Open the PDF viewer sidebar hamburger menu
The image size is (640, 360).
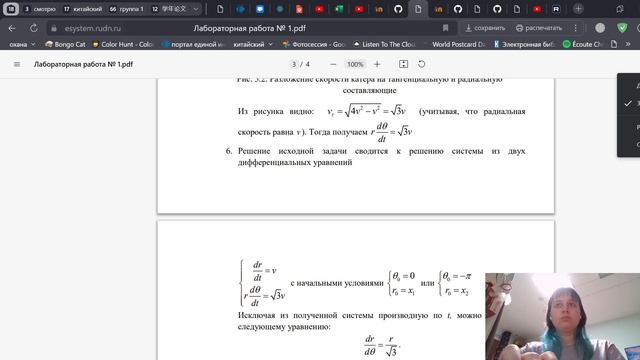click(x=17, y=64)
